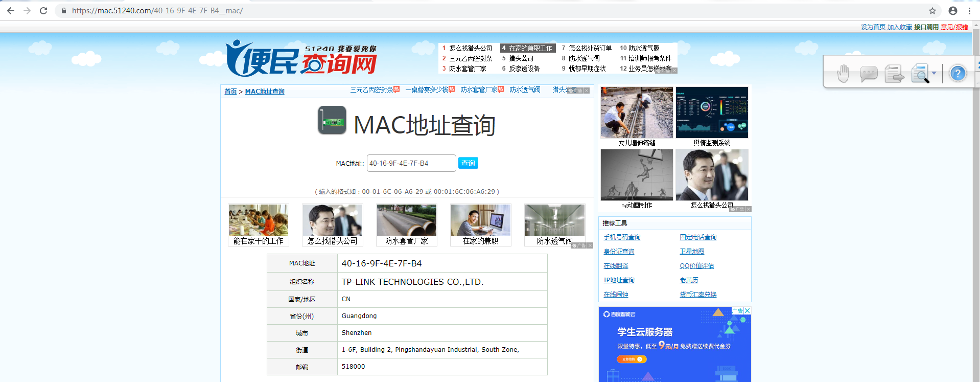The image size is (980, 382).
Task: Open ad link 9 忧郁早期症状
Action: pos(587,69)
